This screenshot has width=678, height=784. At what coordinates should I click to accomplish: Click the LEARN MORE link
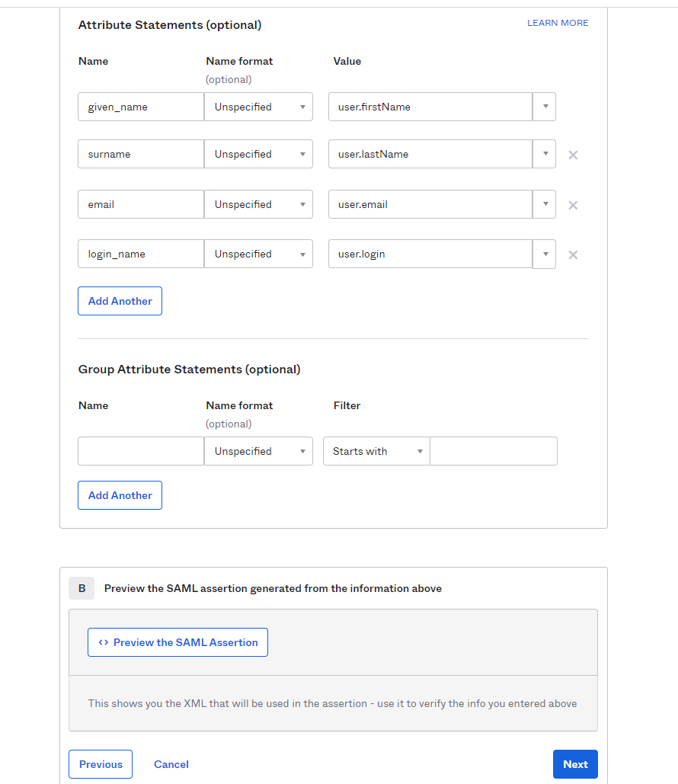click(x=558, y=23)
